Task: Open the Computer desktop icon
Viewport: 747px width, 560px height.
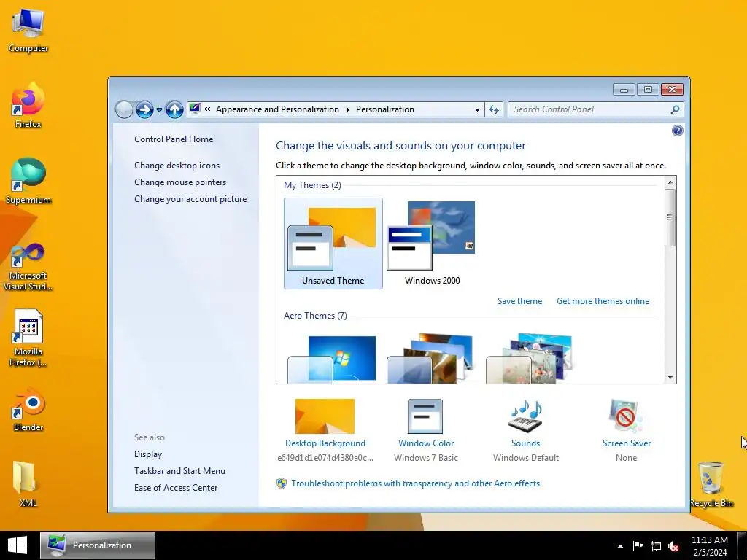Action: pos(28,31)
